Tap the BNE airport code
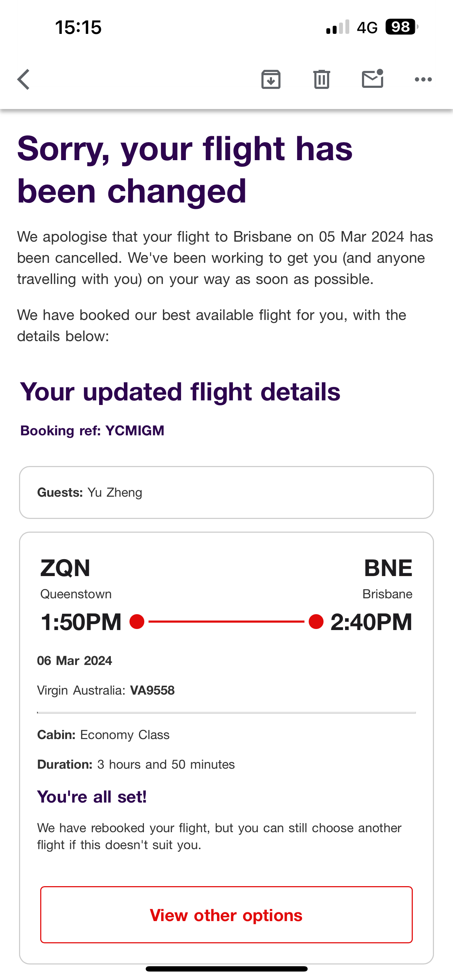This screenshot has height=980, width=453. tap(388, 568)
